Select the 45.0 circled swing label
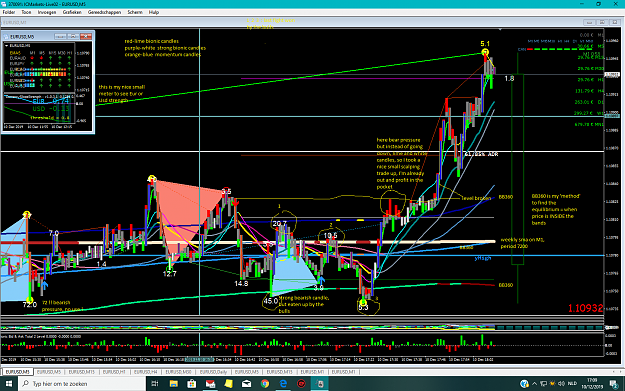The height and width of the screenshot is (391, 625). point(271,301)
